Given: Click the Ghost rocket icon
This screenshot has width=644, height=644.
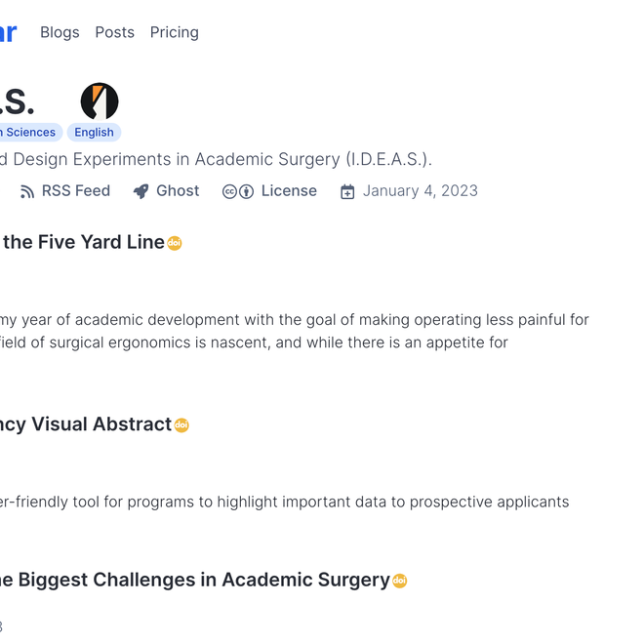Looking at the screenshot, I should (x=141, y=191).
